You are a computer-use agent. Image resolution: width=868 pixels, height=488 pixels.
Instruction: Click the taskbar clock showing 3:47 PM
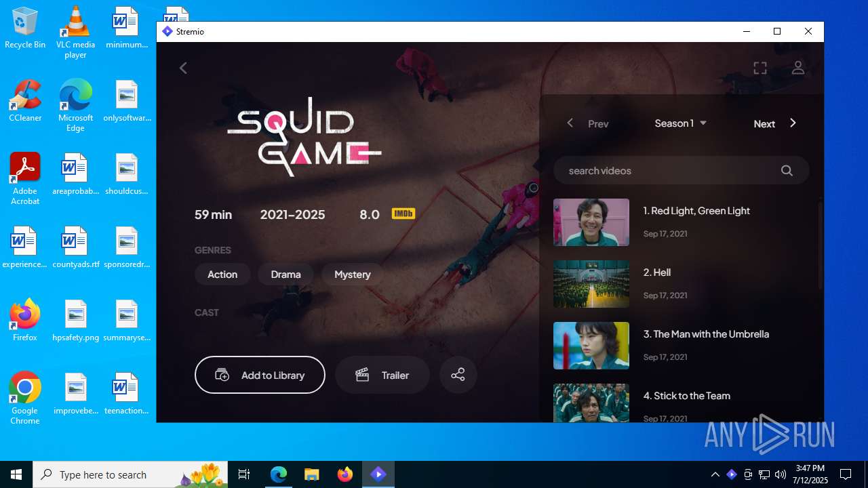click(x=810, y=474)
